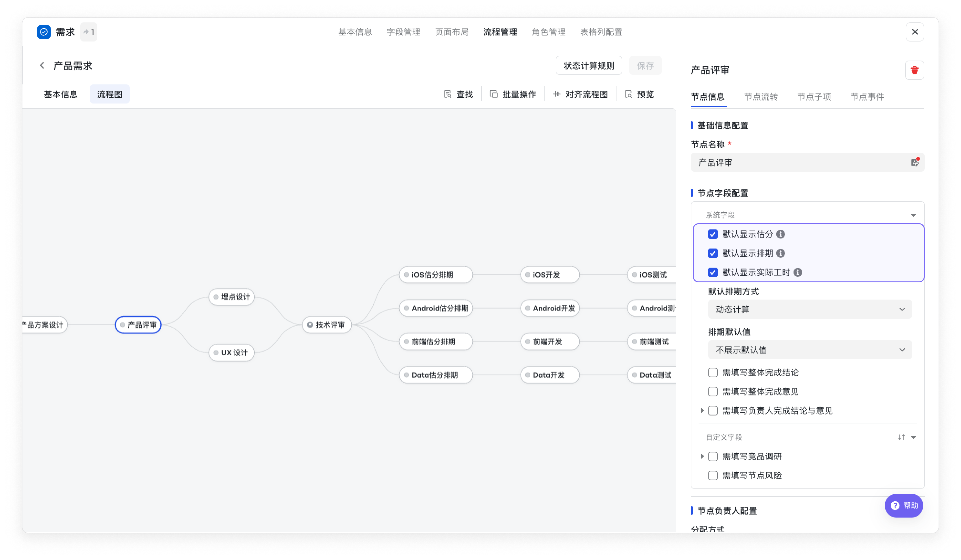Expand the 需填写负责人完成结论与意见 row triangle
The height and width of the screenshot is (560, 961).
coord(702,410)
